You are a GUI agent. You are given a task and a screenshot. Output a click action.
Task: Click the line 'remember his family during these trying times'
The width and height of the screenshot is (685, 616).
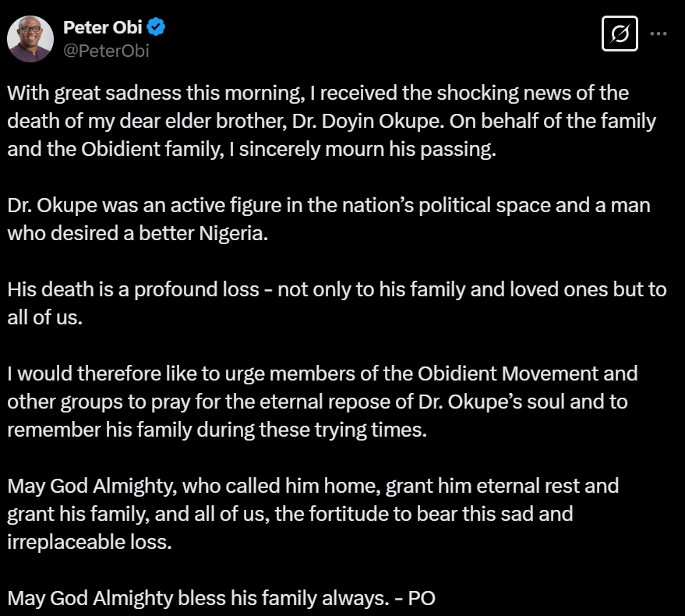217,430
